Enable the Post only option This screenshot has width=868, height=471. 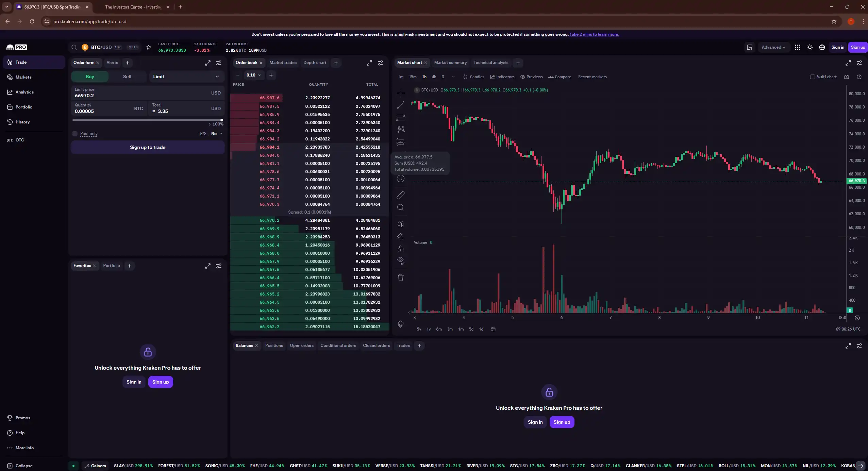75,134
